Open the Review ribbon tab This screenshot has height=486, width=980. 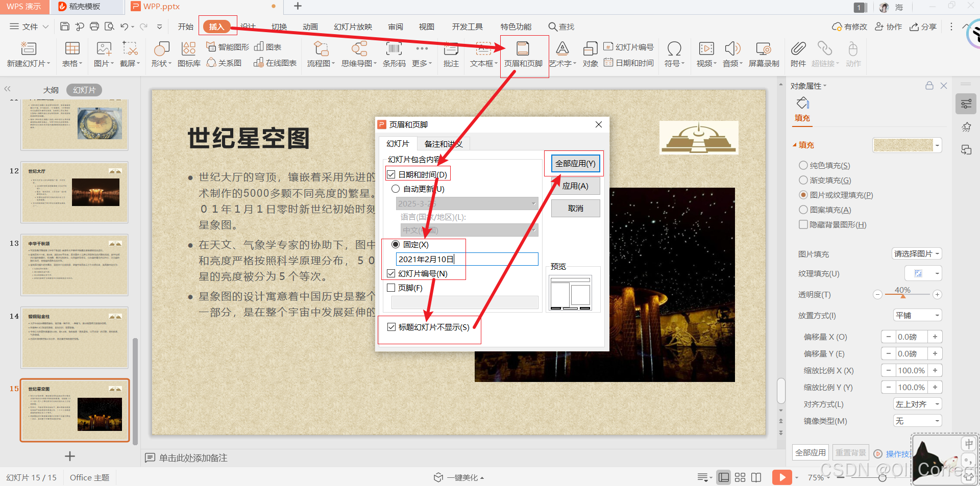[x=396, y=27]
